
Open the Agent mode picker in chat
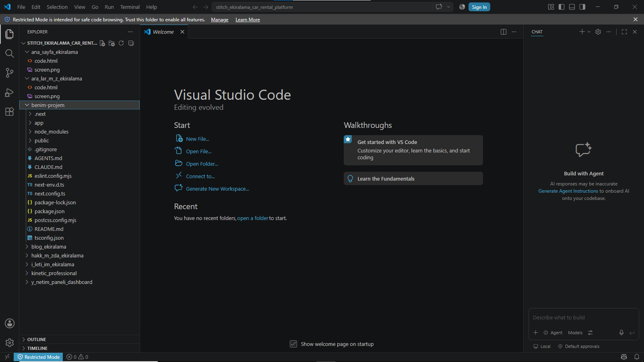(x=553, y=333)
